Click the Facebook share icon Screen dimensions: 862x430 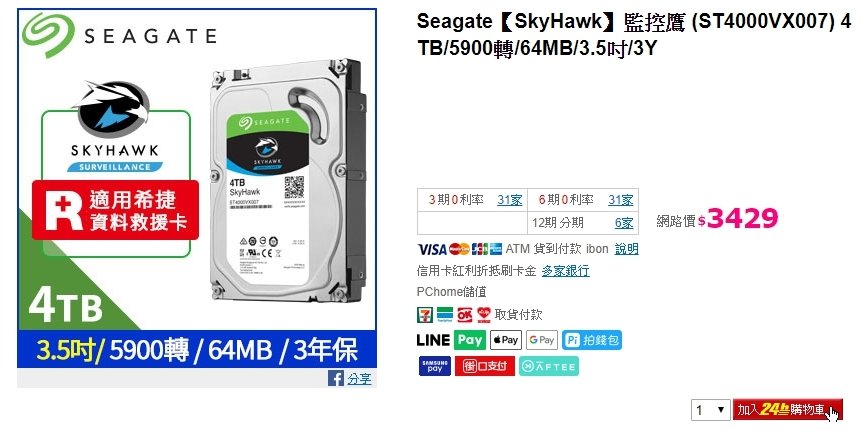point(336,378)
